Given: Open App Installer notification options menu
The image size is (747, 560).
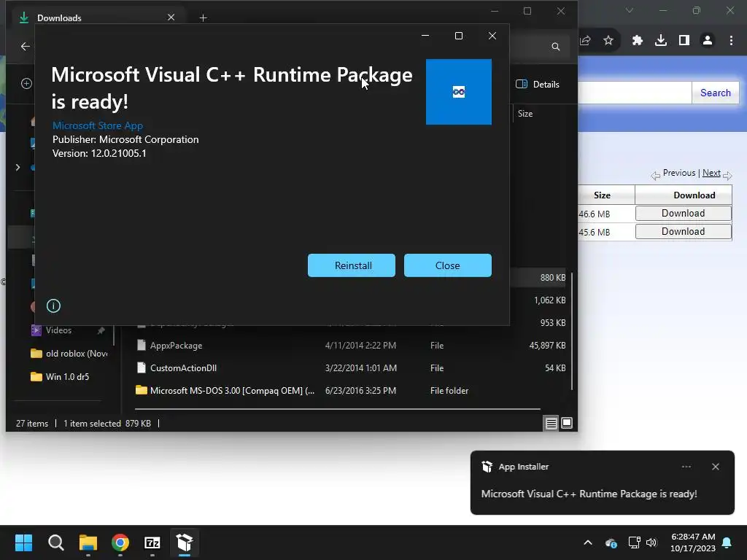Looking at the screenshot, I should coord(686,467).
